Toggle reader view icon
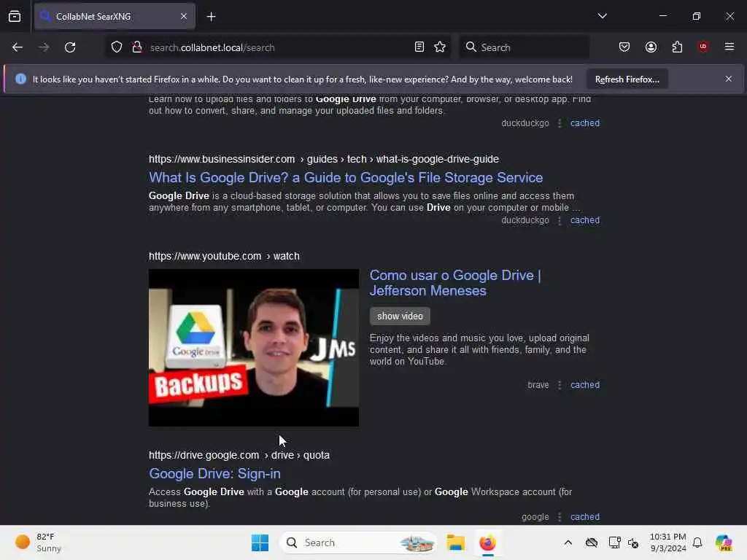This screenshot has height=560, width=747. (419, 47)
